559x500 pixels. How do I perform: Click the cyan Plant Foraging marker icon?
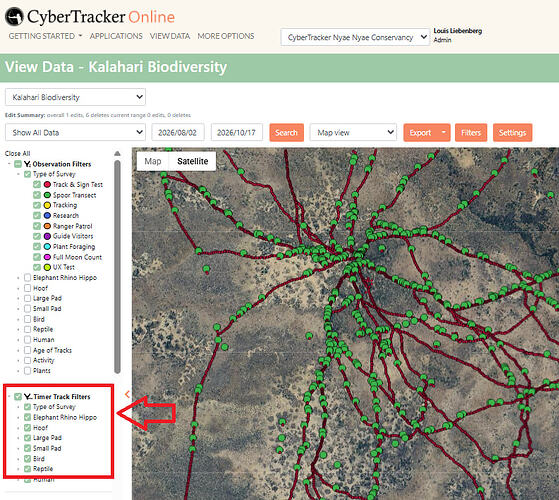[x=47, y=247]
